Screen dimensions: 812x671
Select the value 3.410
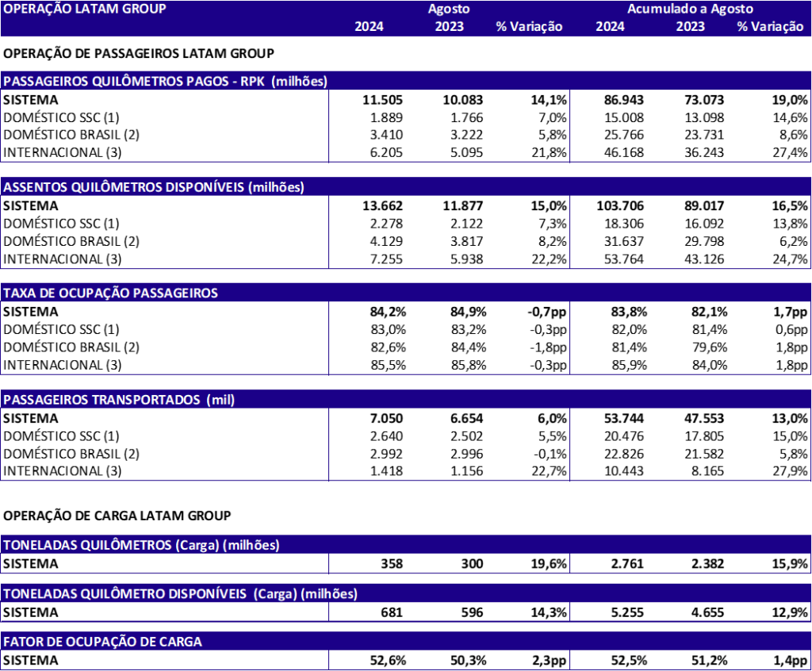(x=386, y=135)
